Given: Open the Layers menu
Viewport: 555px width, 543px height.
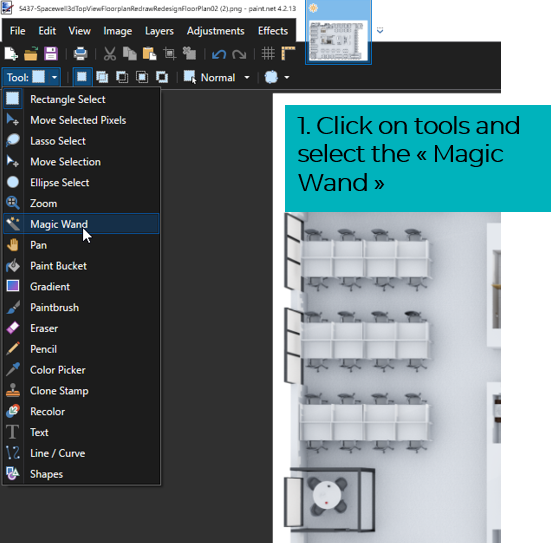Looking at the screenshot, I should click(x=159, y=31).
